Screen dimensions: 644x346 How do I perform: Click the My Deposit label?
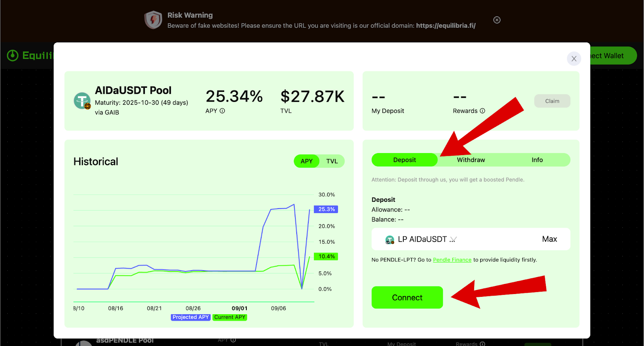(x=388, y=111)
